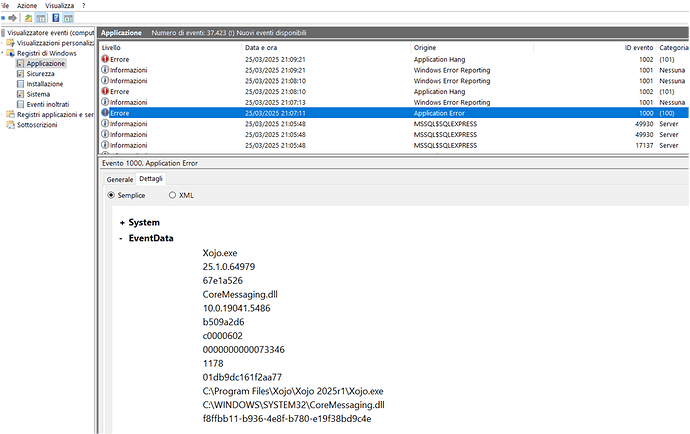The height and width of the screenshot is (434, 690).
Task: Open the Sottoscrizioni node
Action: coord(38,125)
